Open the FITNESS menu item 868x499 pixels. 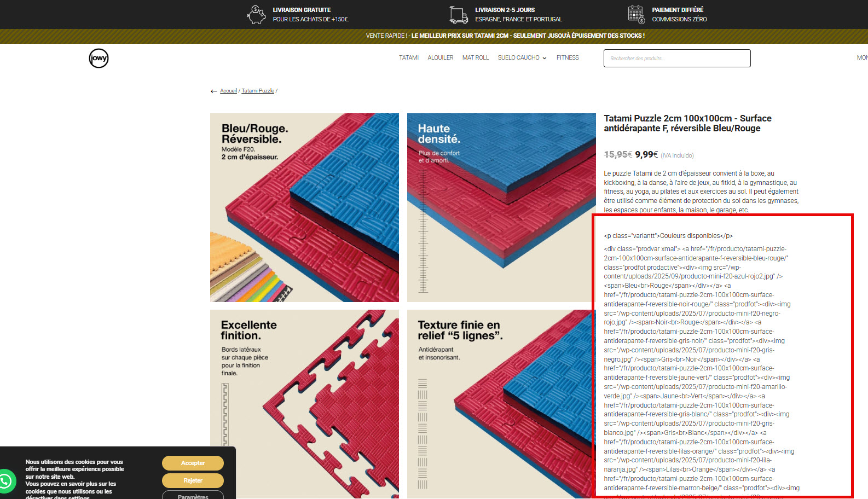pyautogui.click(x=568, y=57)
